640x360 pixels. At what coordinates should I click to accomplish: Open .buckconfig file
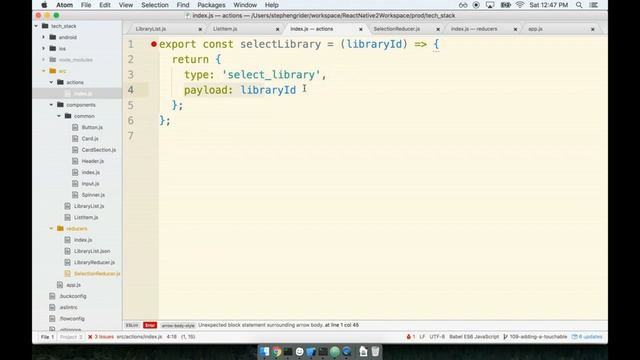pyautogui.click(x=73, y=296)
